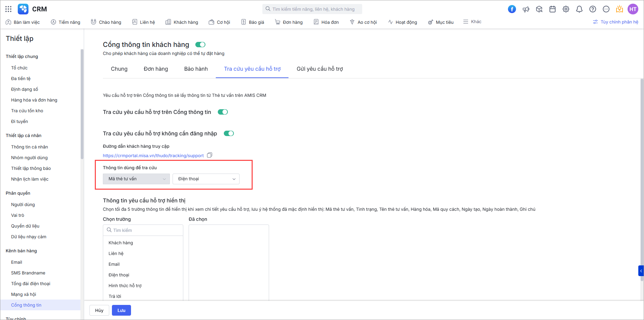The width and height of the screenshot is (644, 320).
Task: Click the Tìm kiếm field search box
Action: [143, 230]
